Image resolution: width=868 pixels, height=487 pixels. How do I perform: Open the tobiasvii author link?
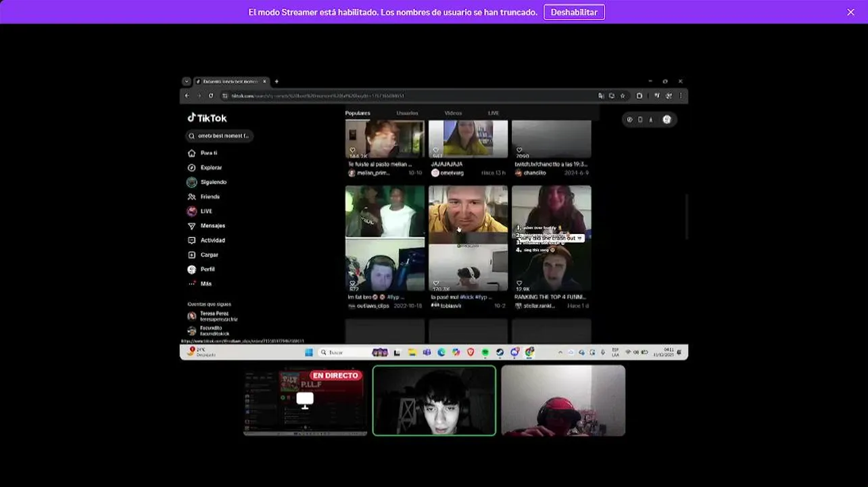(446, 306)
